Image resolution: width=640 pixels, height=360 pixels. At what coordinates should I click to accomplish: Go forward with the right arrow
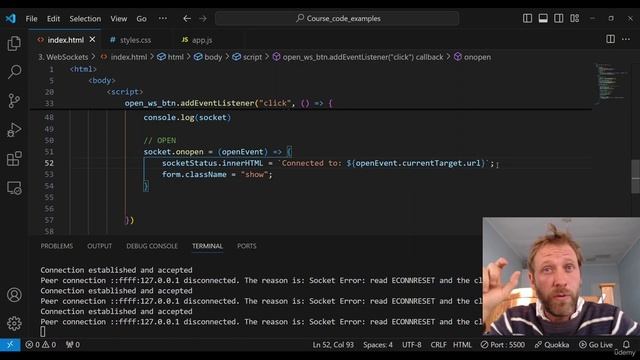click(x=202, y=18)
